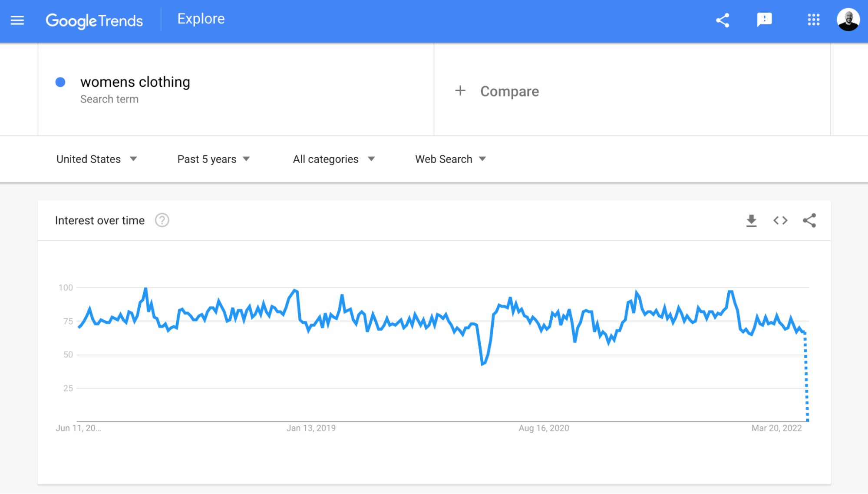868x494 pixels.
Task: Send feedback via the feedback icon
Action: pos(764,20)
